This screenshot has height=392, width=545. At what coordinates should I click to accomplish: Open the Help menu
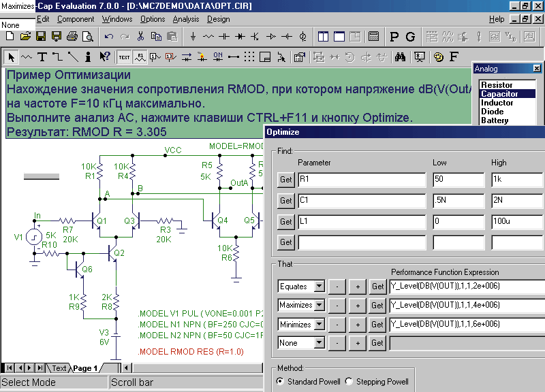497,19
